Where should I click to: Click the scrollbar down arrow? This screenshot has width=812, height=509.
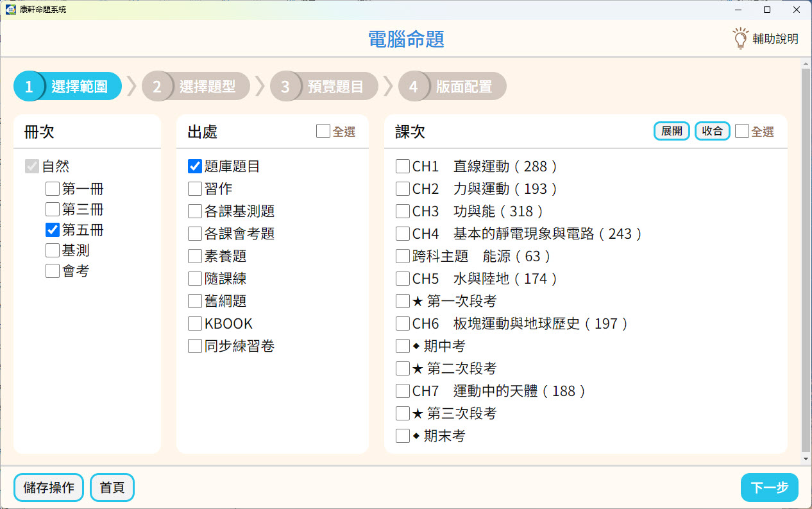(806, 459)
